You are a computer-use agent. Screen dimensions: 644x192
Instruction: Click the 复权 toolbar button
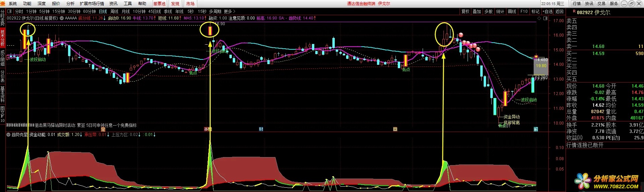pos(466,11)
